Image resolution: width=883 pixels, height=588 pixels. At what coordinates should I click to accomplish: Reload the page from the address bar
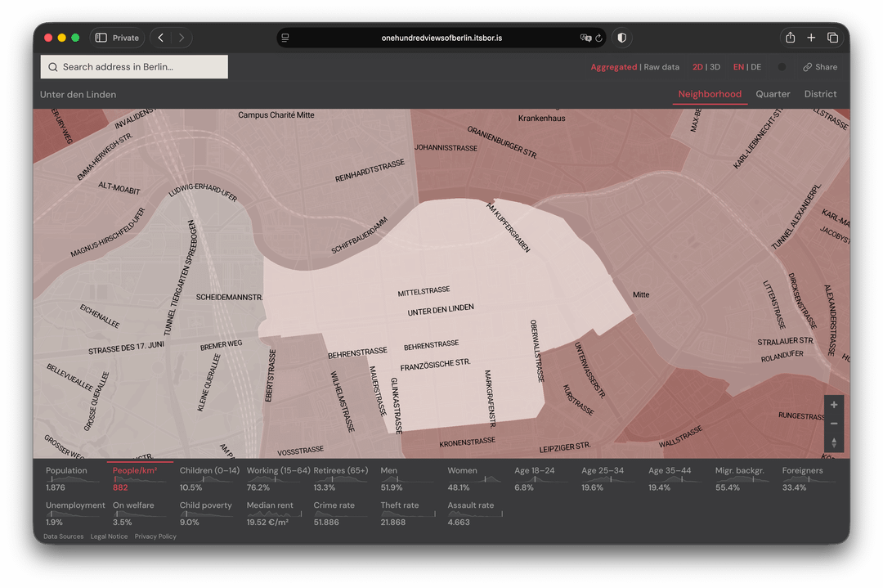(598, 38)
